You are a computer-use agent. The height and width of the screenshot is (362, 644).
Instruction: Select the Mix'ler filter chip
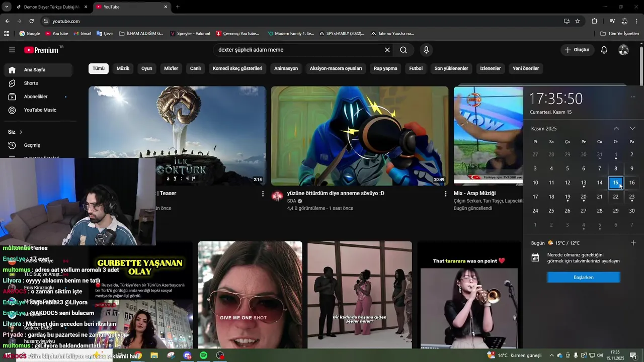tap(171, 68)
